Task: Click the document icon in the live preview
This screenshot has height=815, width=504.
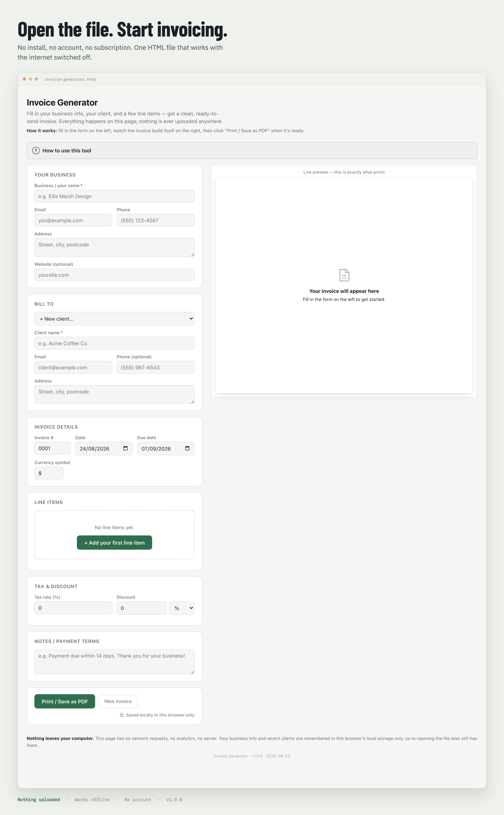Action: [x=344, y=275]
